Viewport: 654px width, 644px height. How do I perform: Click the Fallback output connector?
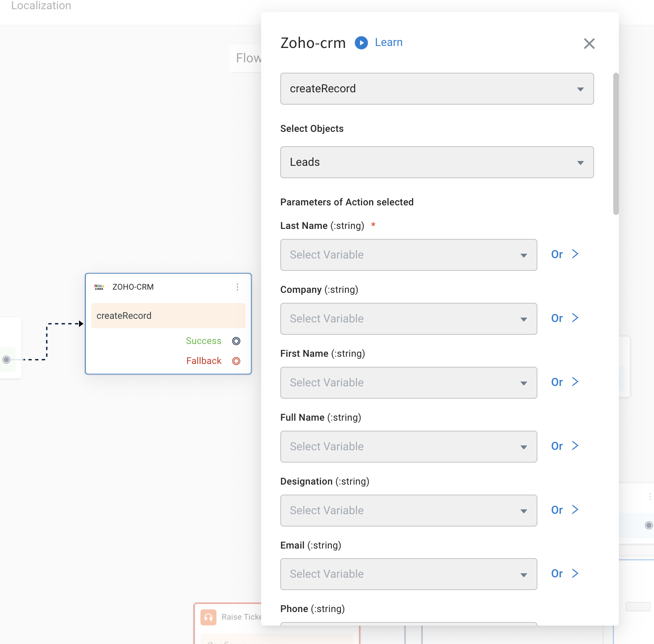236,361
